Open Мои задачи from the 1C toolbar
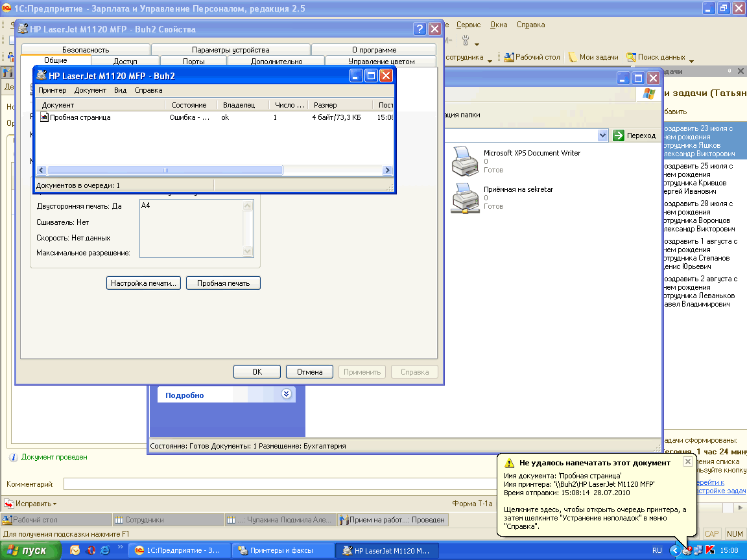Screen dimensions: 747x560 click(x=593, y=57)
